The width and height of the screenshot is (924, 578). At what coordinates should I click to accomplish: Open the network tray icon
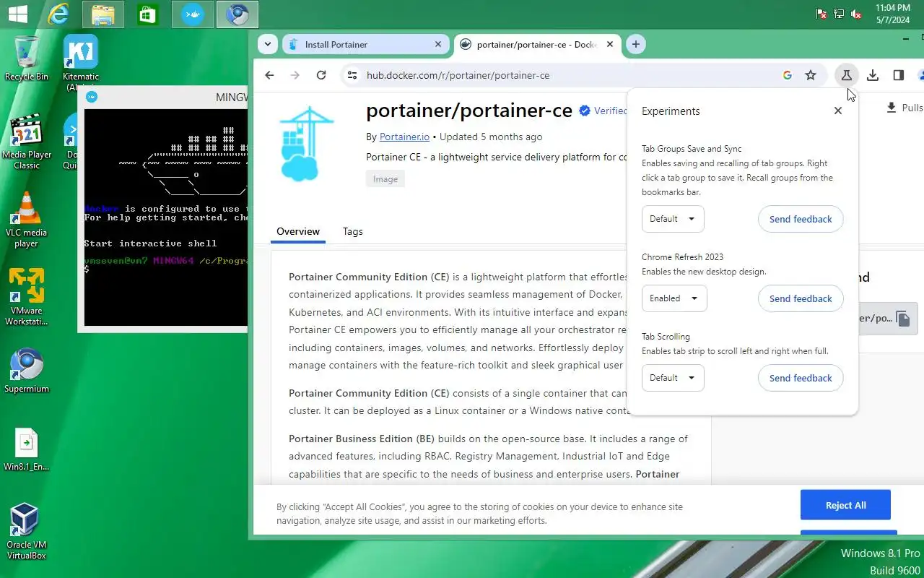(x=839, y=14)
